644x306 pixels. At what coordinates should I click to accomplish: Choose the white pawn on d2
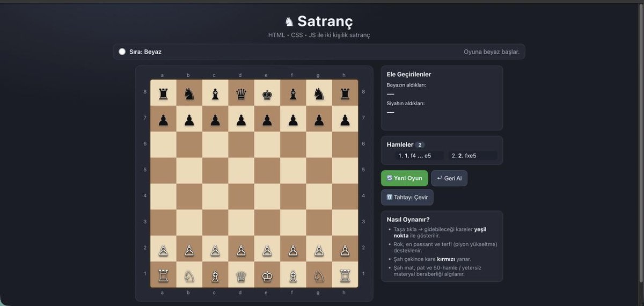pyautogui.click(x=241, y=250)
